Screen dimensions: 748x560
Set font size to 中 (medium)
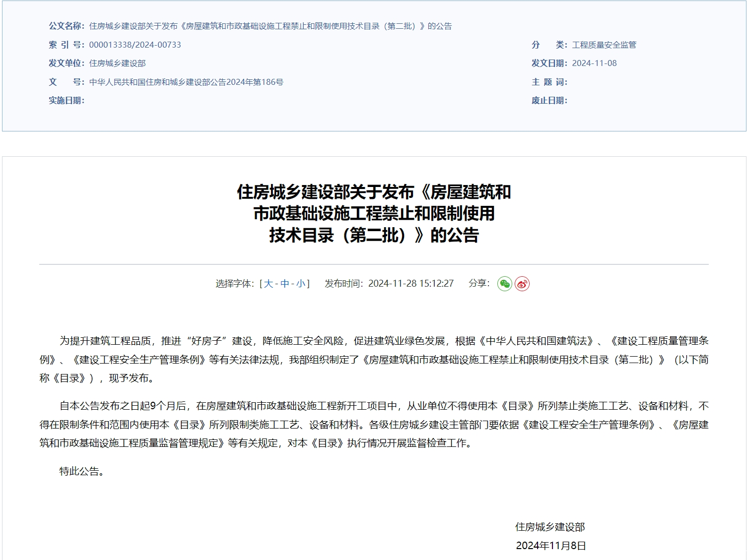pyautogui.click(x=285, y=284)
